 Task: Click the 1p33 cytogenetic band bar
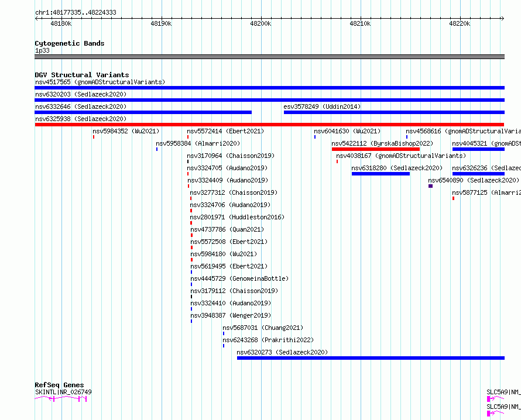tap(269, 57)
